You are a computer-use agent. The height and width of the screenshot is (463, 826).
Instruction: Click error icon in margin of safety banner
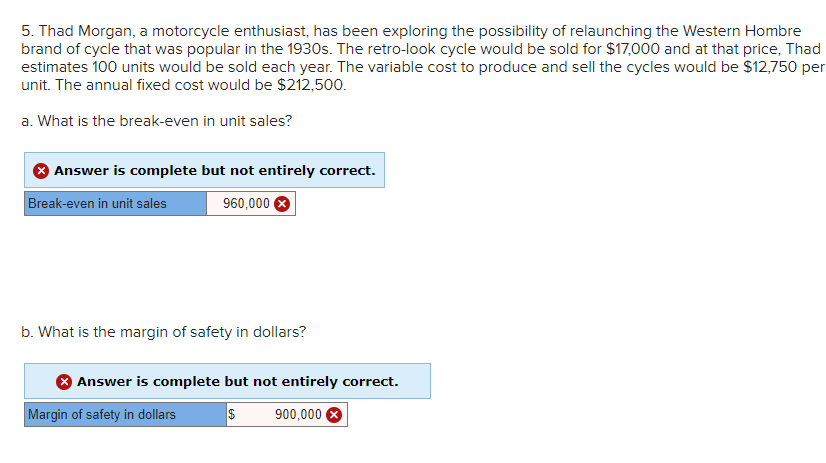click(x=64, y=382)
